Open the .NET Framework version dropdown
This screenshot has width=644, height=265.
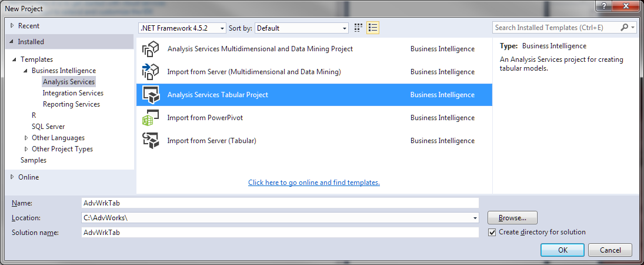(x=222, y=28)
